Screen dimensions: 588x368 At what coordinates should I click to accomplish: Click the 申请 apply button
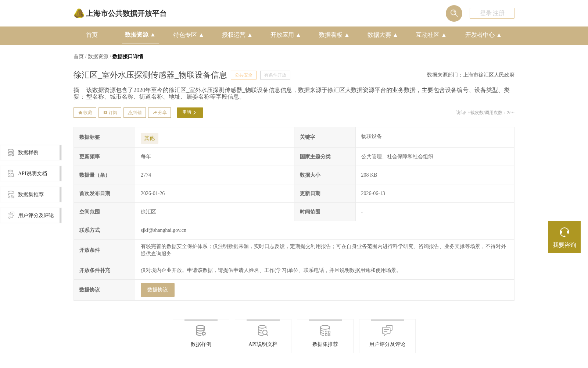pyautogui.click(x=190, y=113)
